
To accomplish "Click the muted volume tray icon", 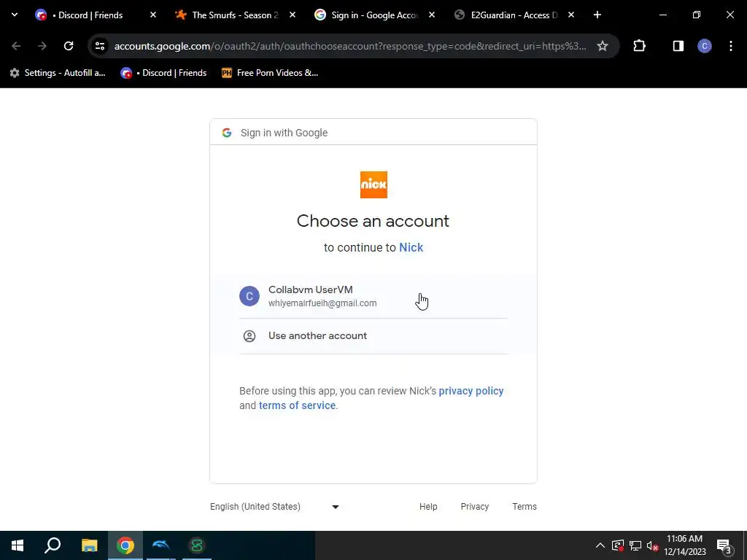I will [652, 545].
